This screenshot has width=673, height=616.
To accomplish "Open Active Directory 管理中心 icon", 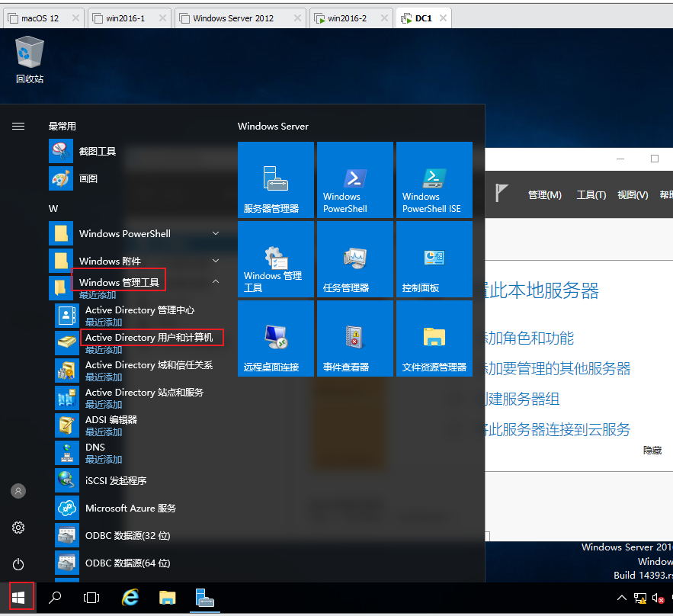I will point(67,316).
